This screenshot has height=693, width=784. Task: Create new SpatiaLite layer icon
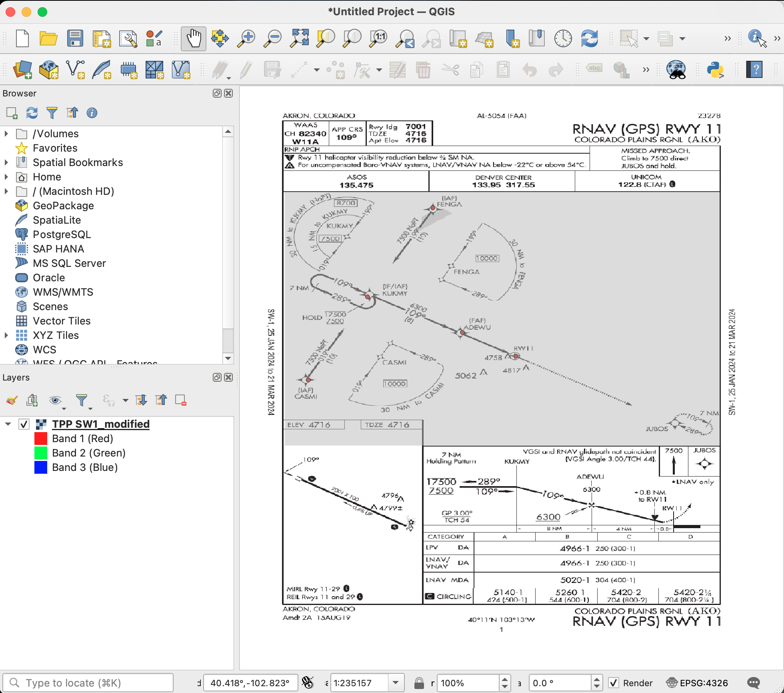point(102,70)
